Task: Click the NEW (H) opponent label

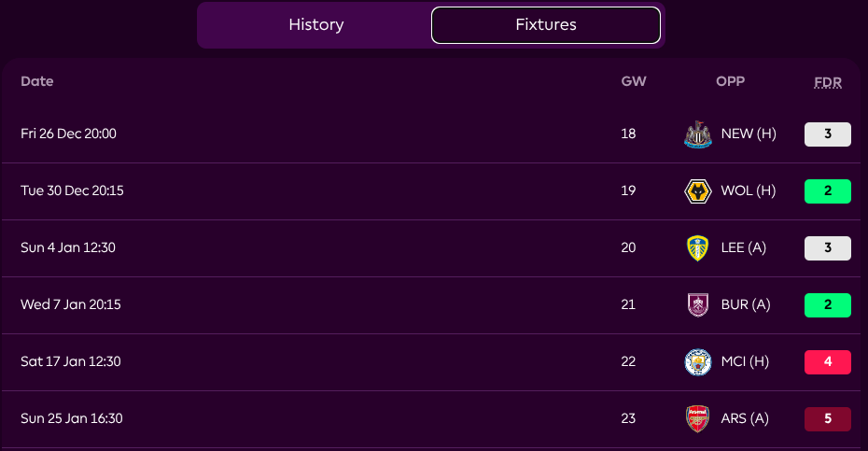Action: (749, 134)
